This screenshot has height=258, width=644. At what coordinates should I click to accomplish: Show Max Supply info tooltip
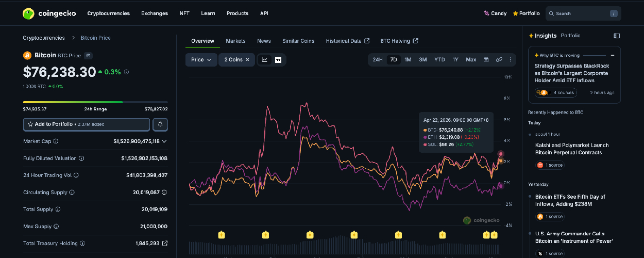click(56, 227)
